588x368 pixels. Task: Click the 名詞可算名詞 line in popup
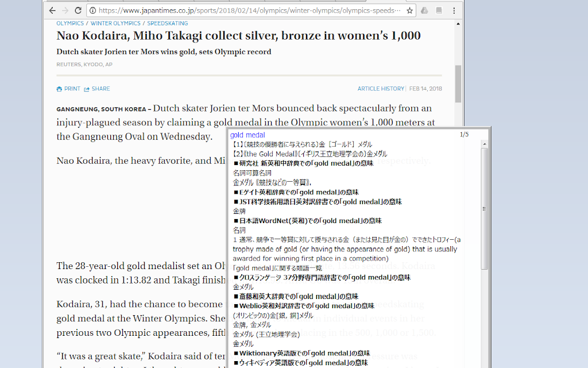(252, 172)
